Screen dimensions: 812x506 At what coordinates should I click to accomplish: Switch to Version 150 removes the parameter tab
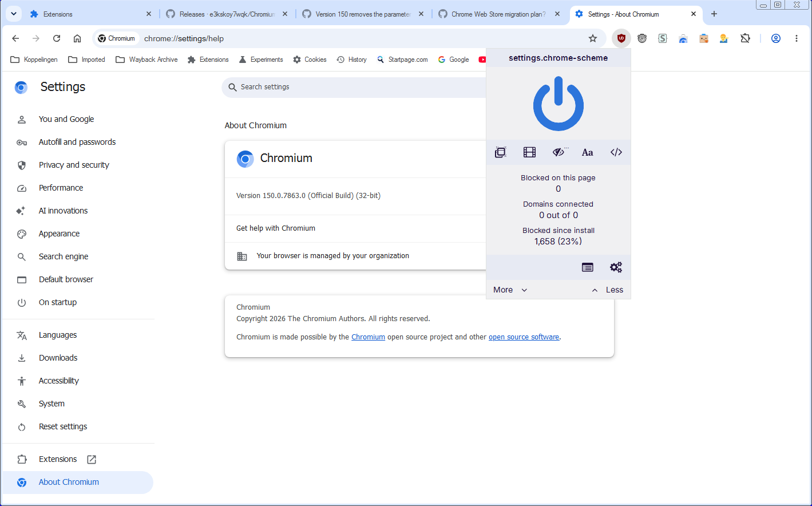[363, 14]
